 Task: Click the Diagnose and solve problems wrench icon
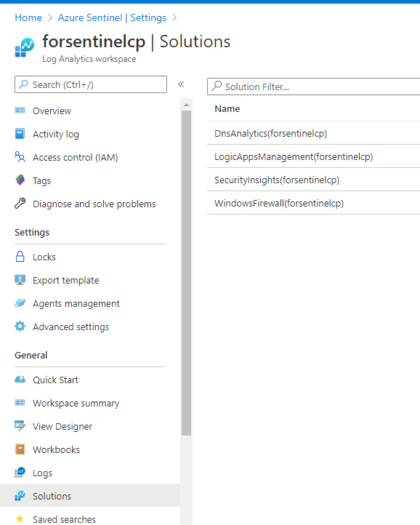(20, 203)
